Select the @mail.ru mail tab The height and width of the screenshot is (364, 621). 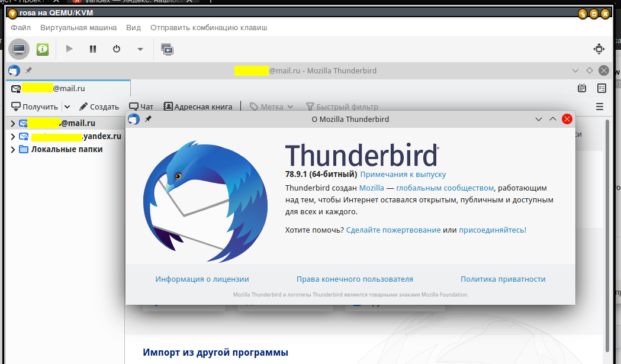(x=68, y=88)
